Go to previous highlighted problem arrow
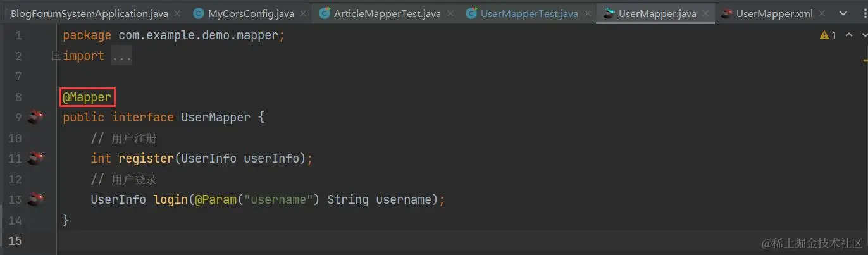This screenshot has width=868, height=255. tap(848, 35)
